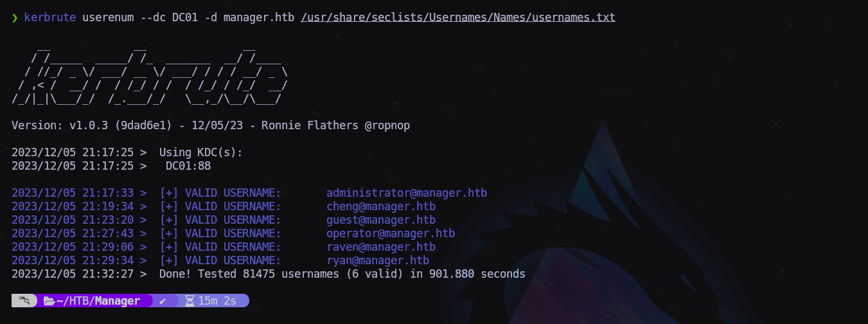
Task: Select cheng@manager.htb in the output
Action: (380, 206)
